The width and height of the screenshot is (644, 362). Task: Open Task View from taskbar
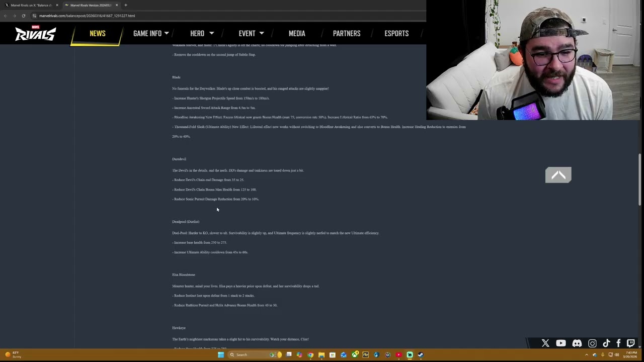pyautogui.click(x=289, y=355)
